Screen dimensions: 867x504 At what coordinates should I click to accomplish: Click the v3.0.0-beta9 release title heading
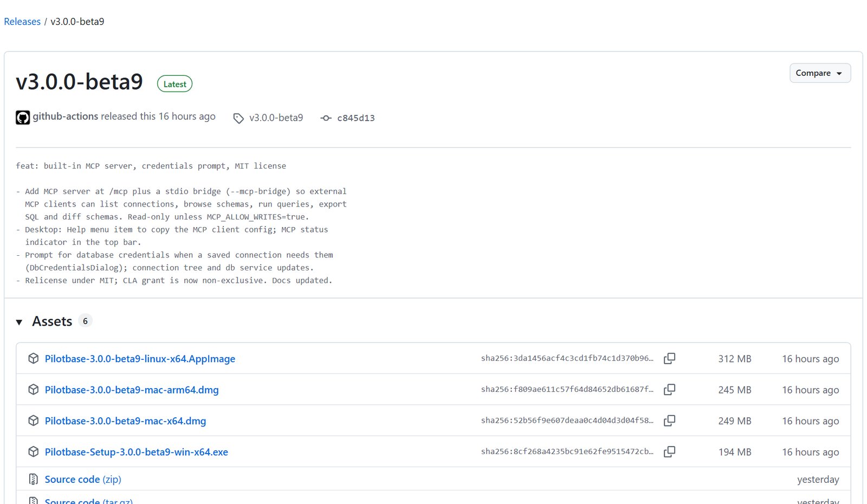(x=79, y=82)
